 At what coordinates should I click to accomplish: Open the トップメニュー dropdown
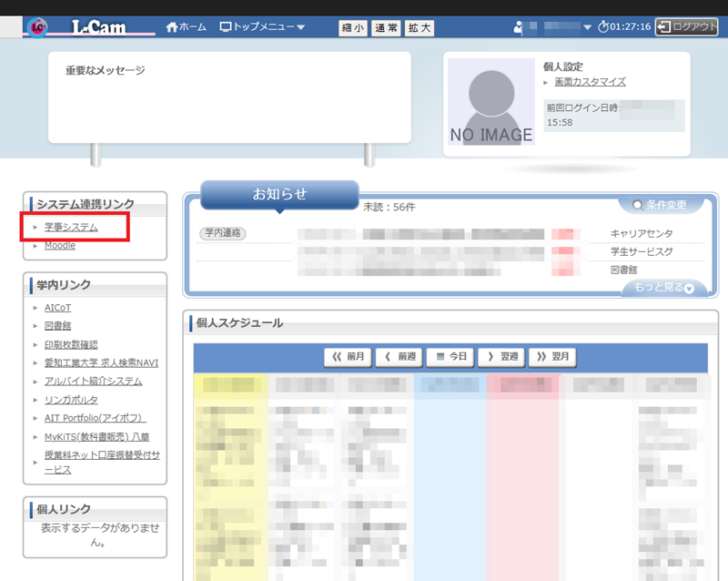(x=263, y=27)
